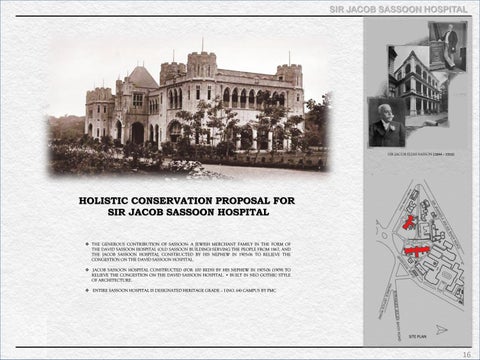480x360 pixels.
Task: Select the 'generous contribution of Sassoon' bullet text
Action: [x=191, y=252]
